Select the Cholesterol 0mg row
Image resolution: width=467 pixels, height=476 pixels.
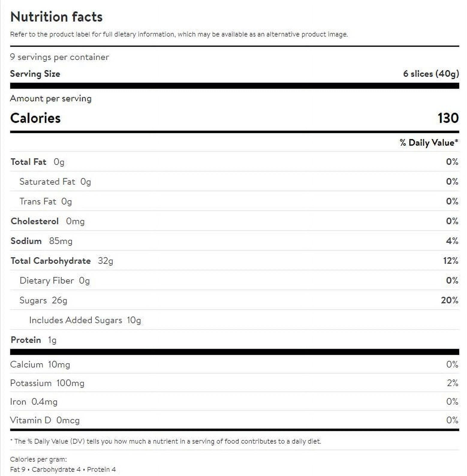tap(234, 221)
